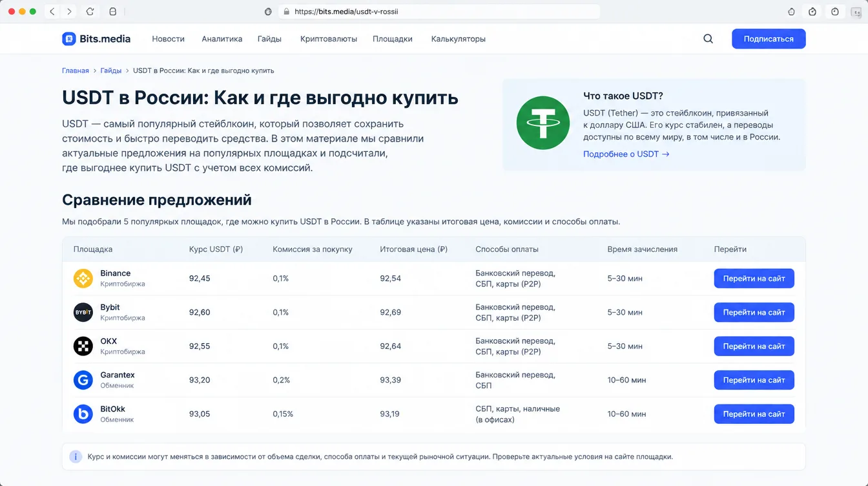Click the green Tether USDT logo
The width and height of the screenshot is (868, 486).
[542, 123]
